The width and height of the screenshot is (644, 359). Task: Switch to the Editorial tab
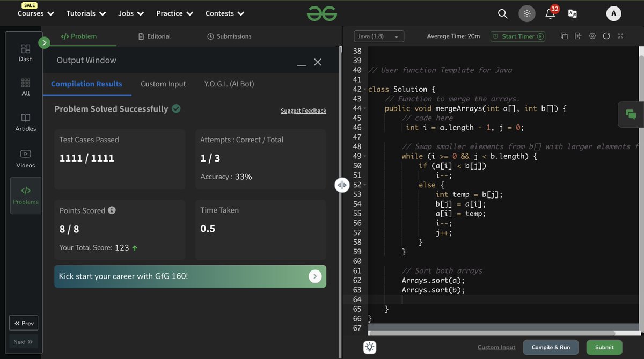155,36
